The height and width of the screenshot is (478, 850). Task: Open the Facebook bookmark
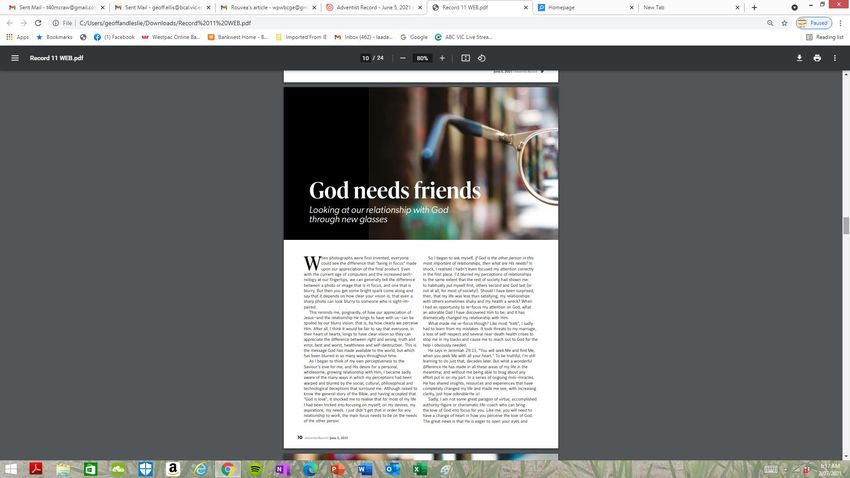pos(114,37)
